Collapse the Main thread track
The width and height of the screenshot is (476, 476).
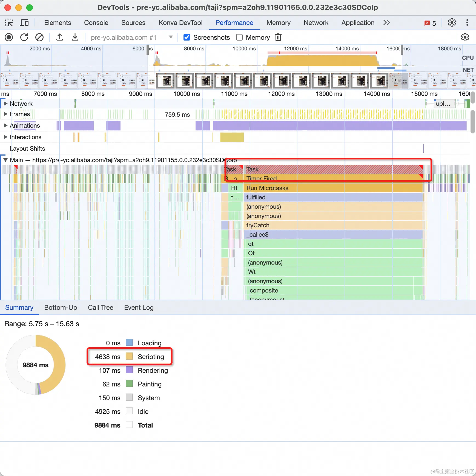coord(5,160)
